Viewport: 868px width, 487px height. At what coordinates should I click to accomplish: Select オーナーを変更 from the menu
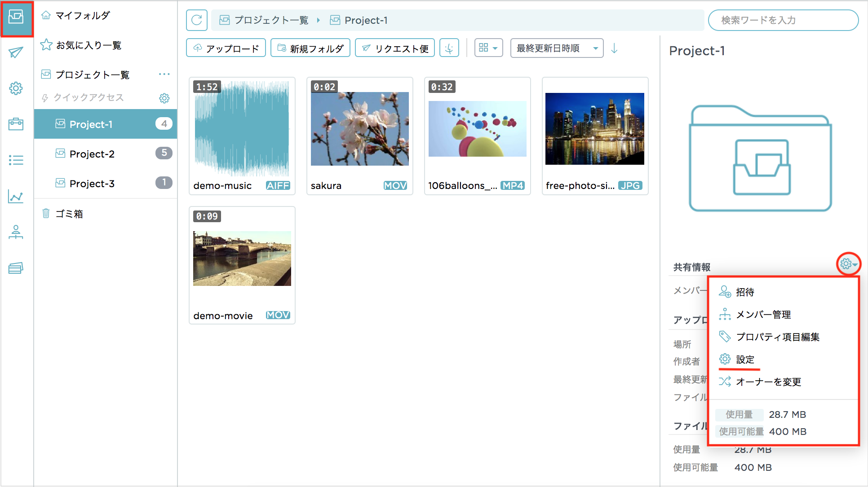tap(768, 382)
